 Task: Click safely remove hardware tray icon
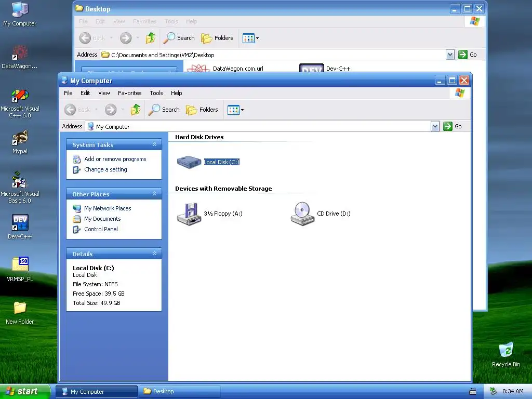494,392
